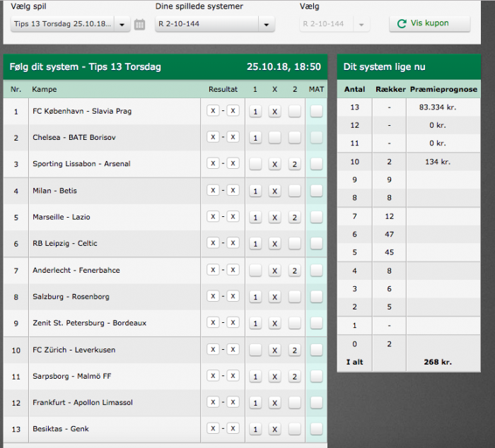Toggle 2 for FC København - Slavia Prag
The image size is (495, 448).
(x=295, y=112)
